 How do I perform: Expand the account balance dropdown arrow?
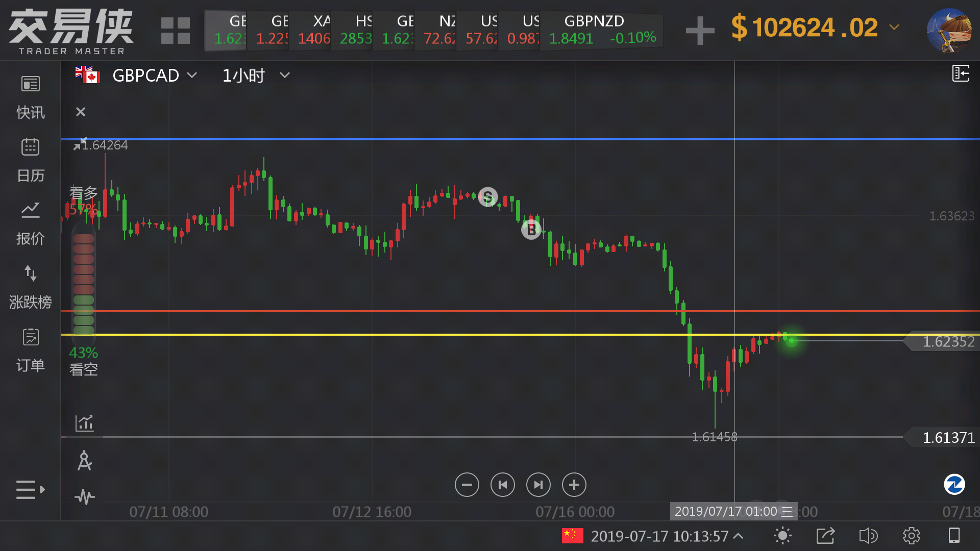point(894,27)
